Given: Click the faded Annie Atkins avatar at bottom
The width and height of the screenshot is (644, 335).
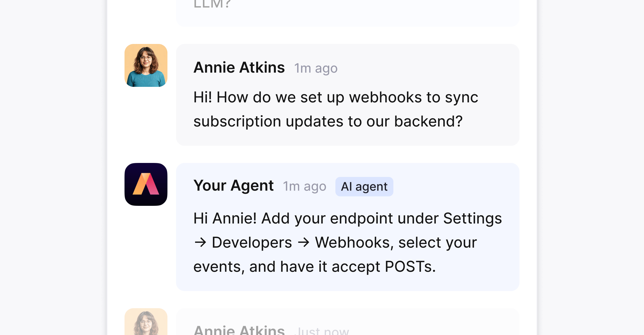Looking at the screenshot, I should click(x=146, y=322).
